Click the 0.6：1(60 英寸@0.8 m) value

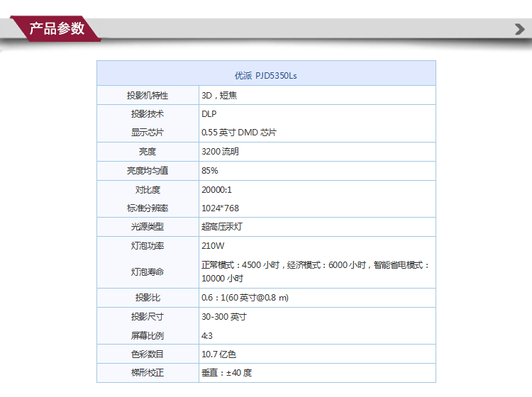[x=245, y=297]
